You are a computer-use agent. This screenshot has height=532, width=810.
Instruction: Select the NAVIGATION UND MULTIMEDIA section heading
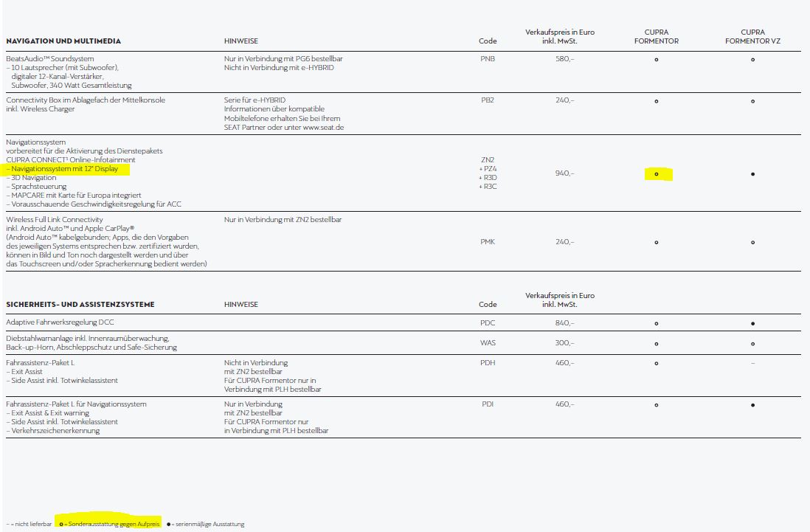pos(63,41)
